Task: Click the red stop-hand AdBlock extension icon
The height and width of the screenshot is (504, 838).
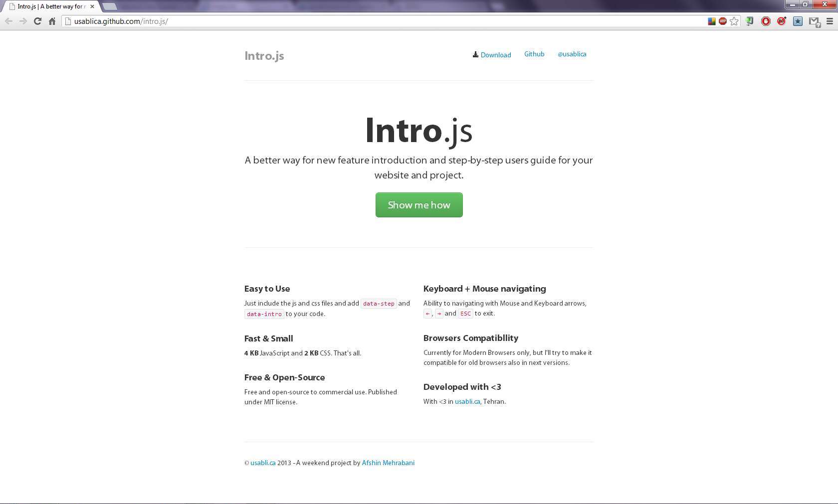Action: click(x=766, y=21)
